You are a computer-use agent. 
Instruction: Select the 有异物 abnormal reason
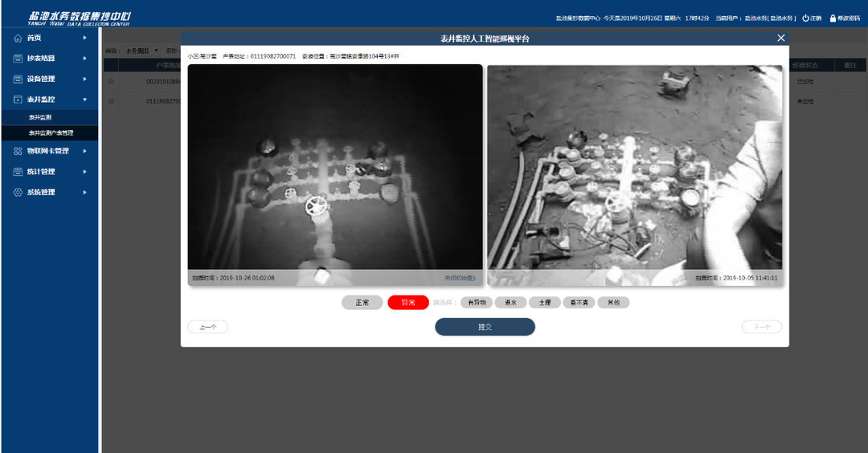[477, 303]
